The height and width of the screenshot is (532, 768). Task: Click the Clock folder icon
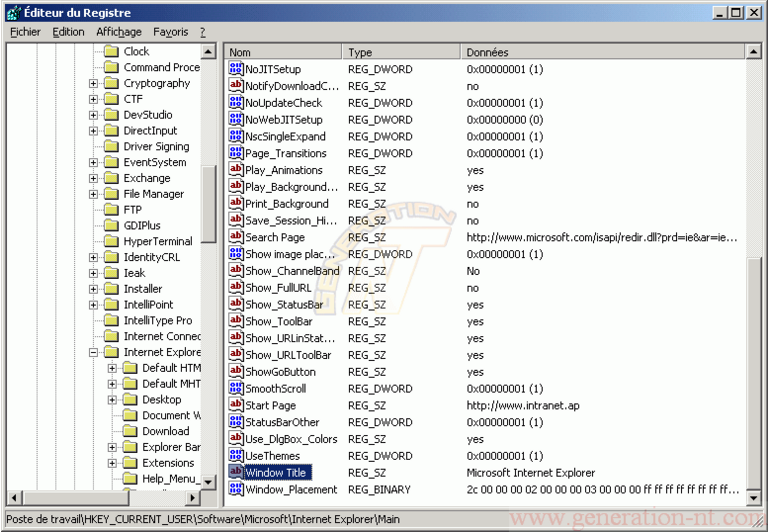pyautogui.click(x=112, y=51)
